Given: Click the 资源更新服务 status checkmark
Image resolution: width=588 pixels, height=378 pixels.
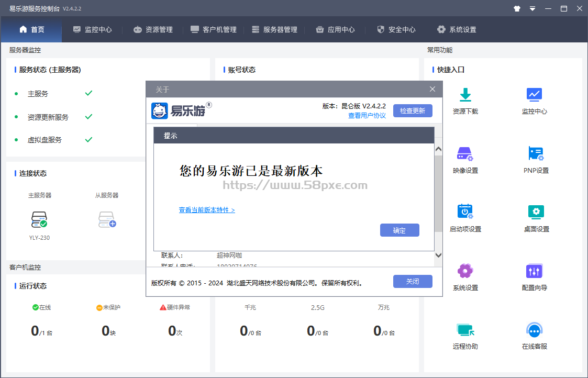Looking at the screenshot, I should (x=89, y=117).
